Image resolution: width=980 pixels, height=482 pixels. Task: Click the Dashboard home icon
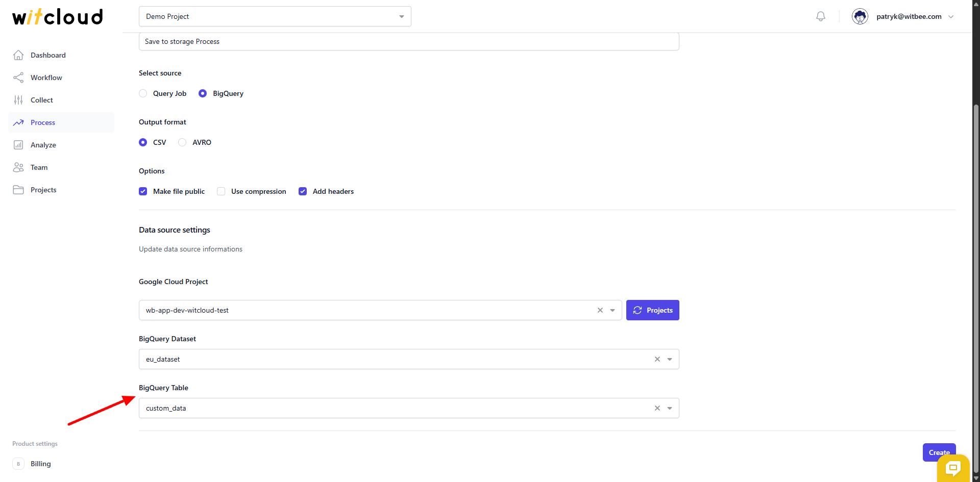18,55
